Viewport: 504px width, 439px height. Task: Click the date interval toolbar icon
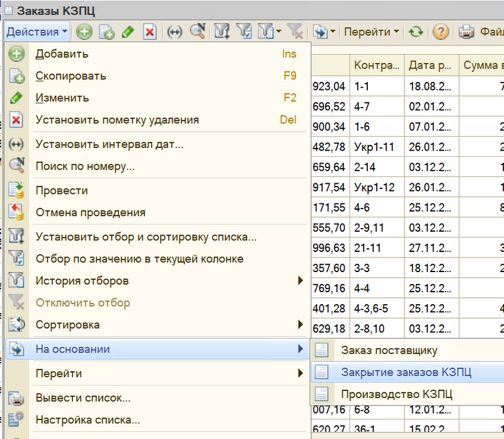pyautogui.click(x=175, y=32)
